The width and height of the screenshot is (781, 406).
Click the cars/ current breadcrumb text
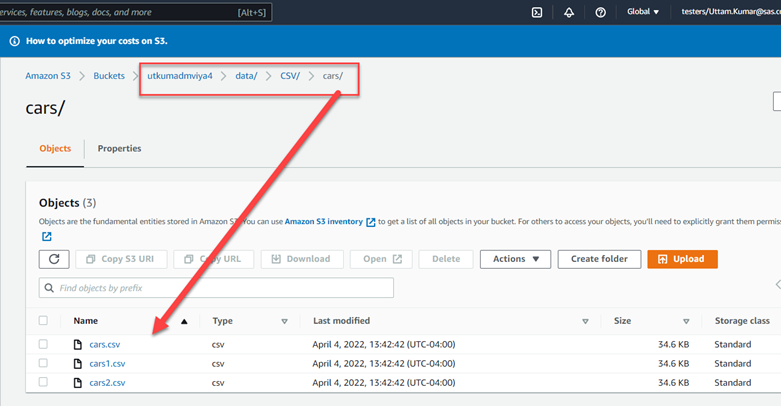tap(333, 76)
